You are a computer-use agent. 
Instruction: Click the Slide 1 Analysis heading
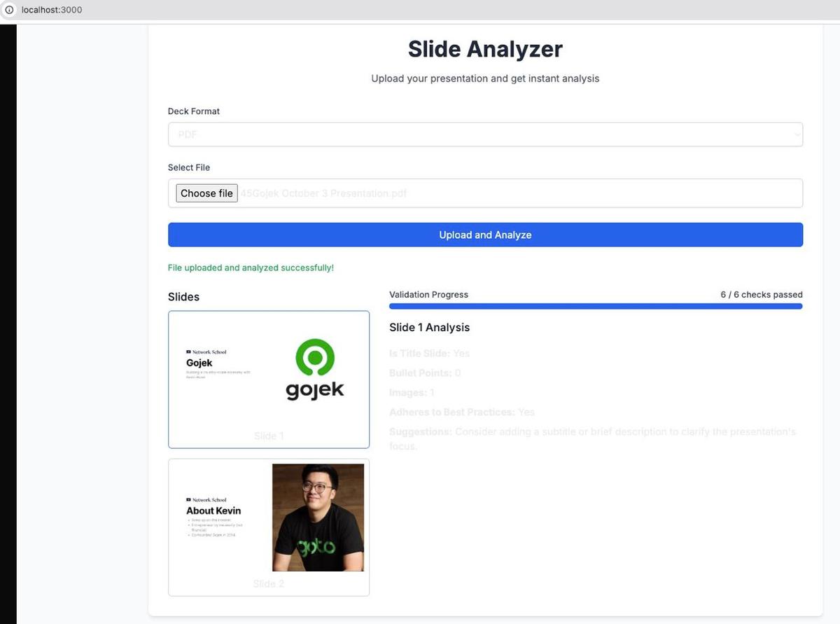coord(430,327)
